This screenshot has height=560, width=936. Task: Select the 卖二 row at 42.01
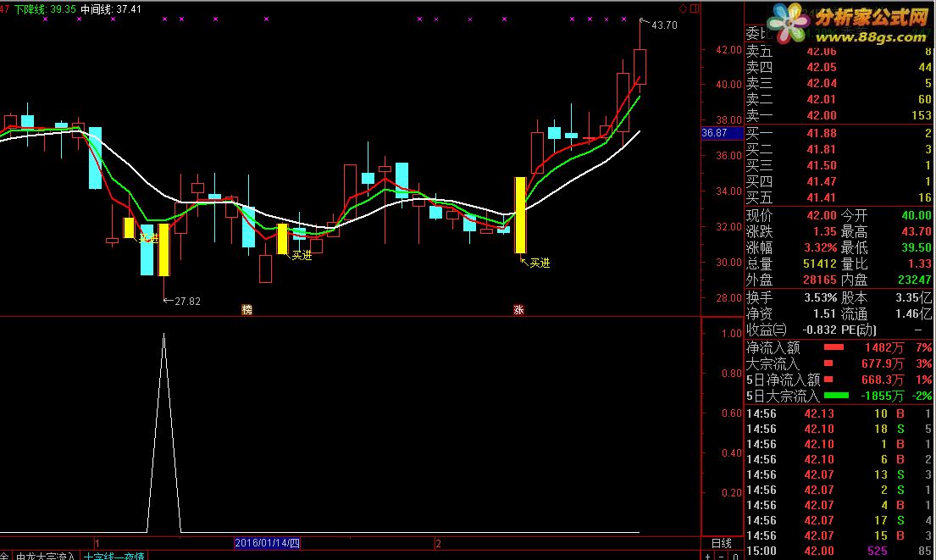(839, 100)
